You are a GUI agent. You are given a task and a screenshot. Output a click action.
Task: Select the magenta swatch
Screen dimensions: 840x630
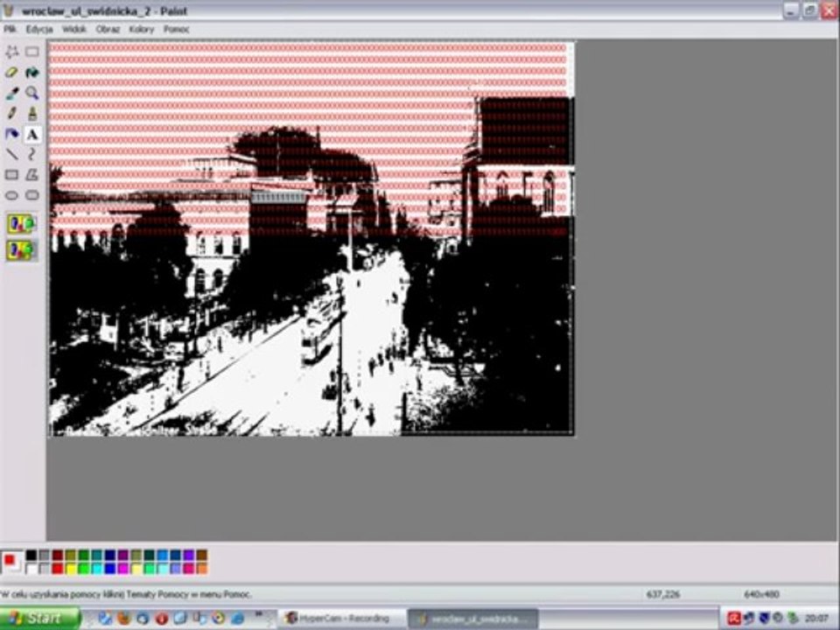point(123,569)
